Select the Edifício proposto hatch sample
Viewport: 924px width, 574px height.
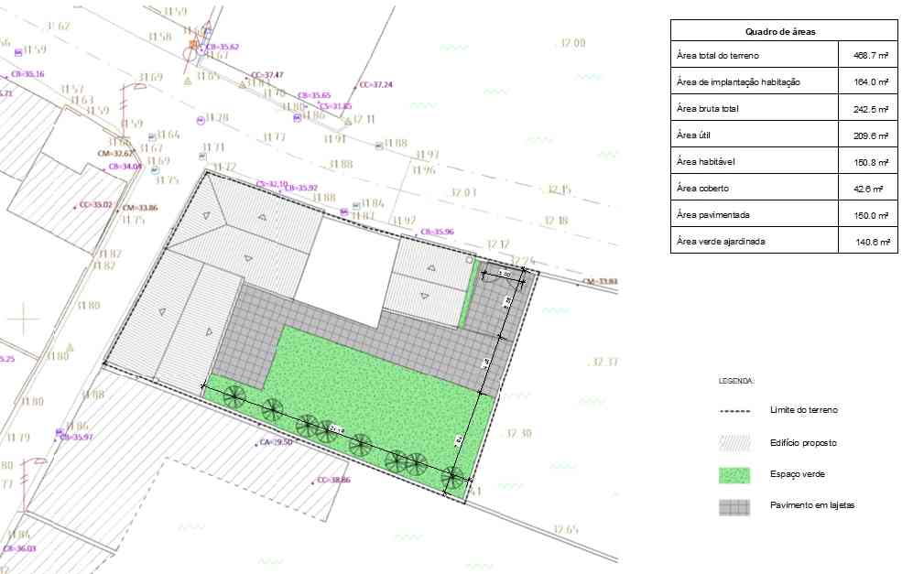(734, 443)
